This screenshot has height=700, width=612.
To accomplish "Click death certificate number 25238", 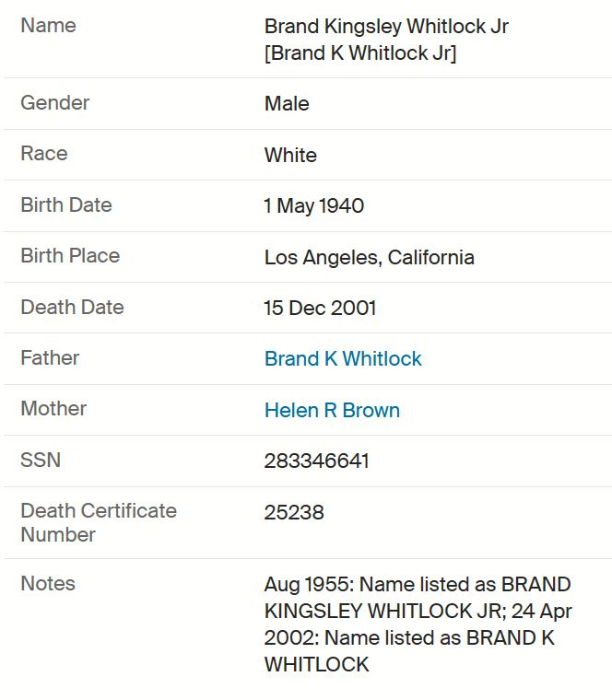I will (x=294, y=512).
